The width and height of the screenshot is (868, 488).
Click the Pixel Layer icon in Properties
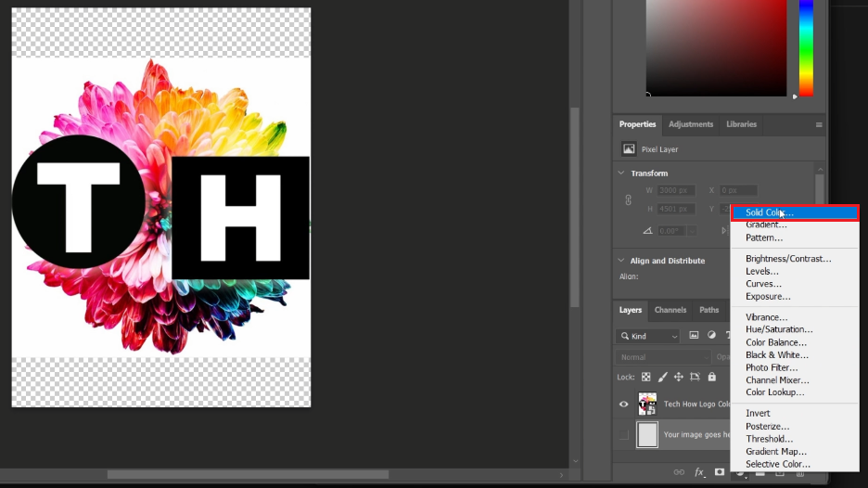629,149
